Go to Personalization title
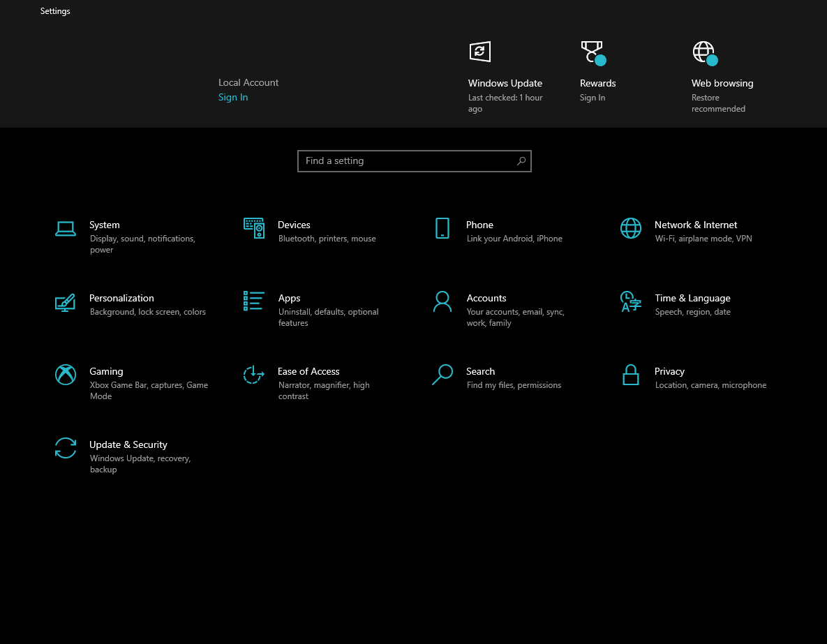This screenshot has width=827, height=644. pos(121,298)
